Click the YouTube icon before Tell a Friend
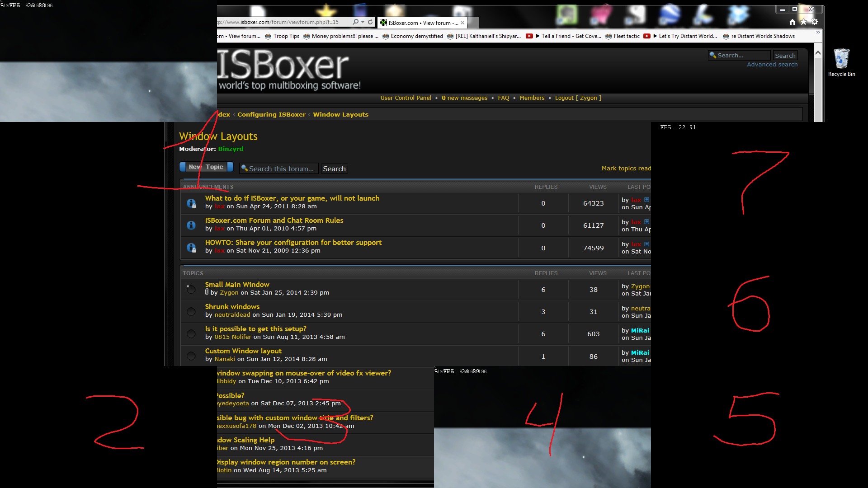868x488 pixels. (529, 36)
